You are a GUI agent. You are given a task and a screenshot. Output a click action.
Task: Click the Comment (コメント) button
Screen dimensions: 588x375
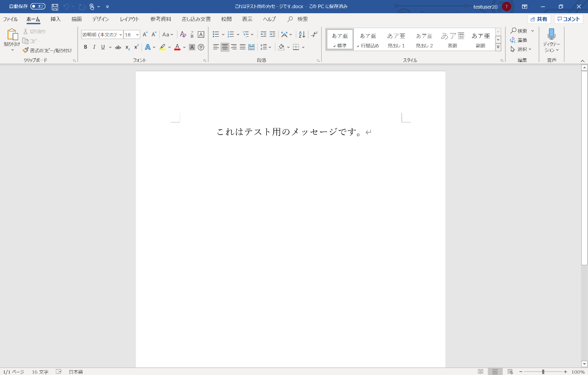click(568, 19)
